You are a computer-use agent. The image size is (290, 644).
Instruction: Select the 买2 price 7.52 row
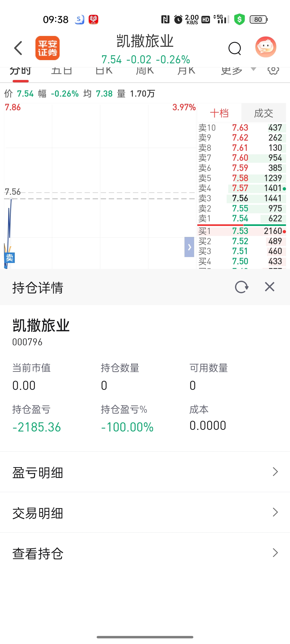(242, 241)
